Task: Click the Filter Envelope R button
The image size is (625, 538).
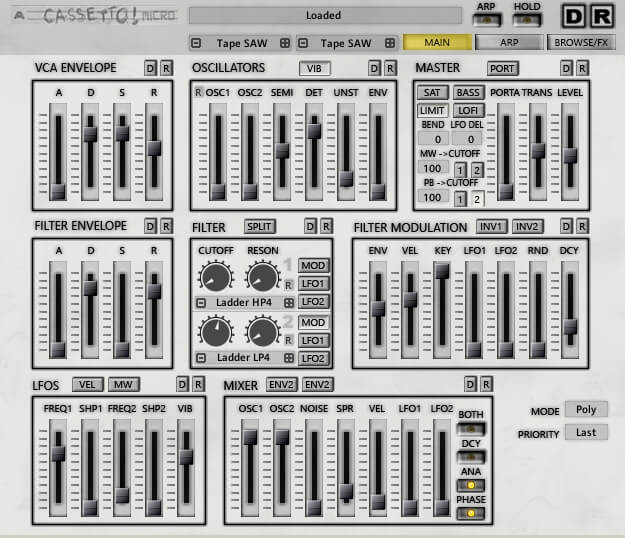Action: [x=166, y=226]
